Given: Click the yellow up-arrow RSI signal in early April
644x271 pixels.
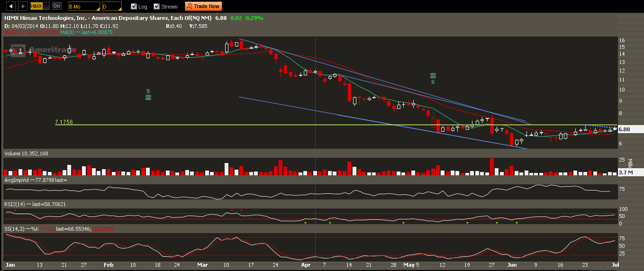Looking at the screenshot, I should pos(306,222).
